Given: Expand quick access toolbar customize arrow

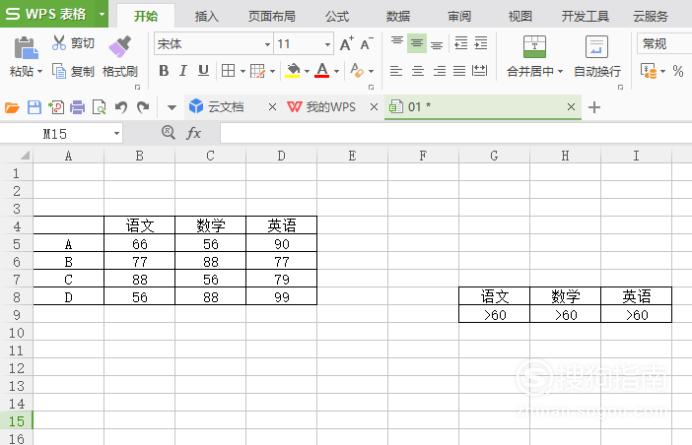Looking at the screenshot, I should [172, 107].
